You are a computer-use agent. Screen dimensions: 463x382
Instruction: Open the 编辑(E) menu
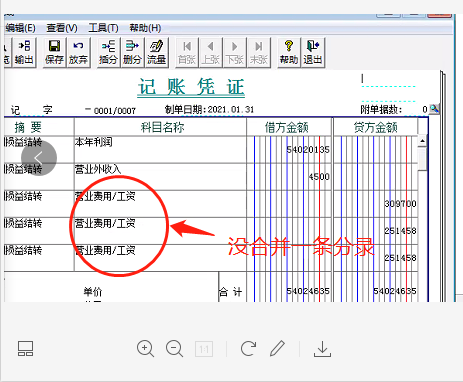click(20, 28)
